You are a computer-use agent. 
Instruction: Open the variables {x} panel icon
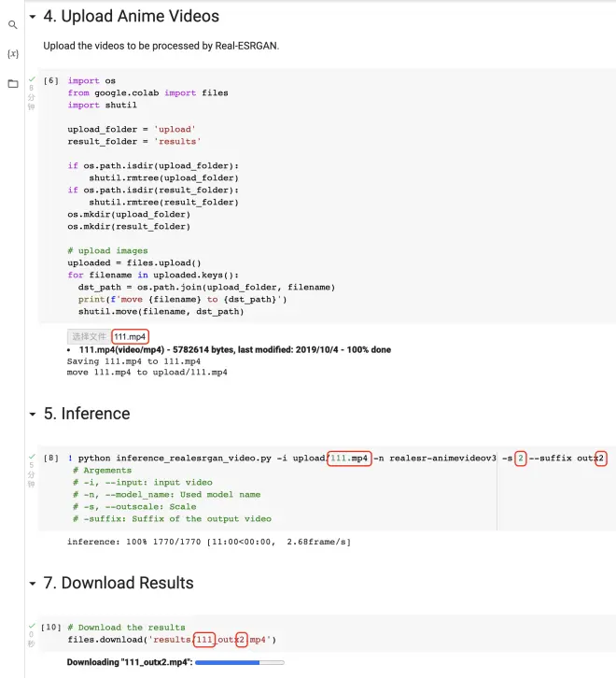pos(13,53)
